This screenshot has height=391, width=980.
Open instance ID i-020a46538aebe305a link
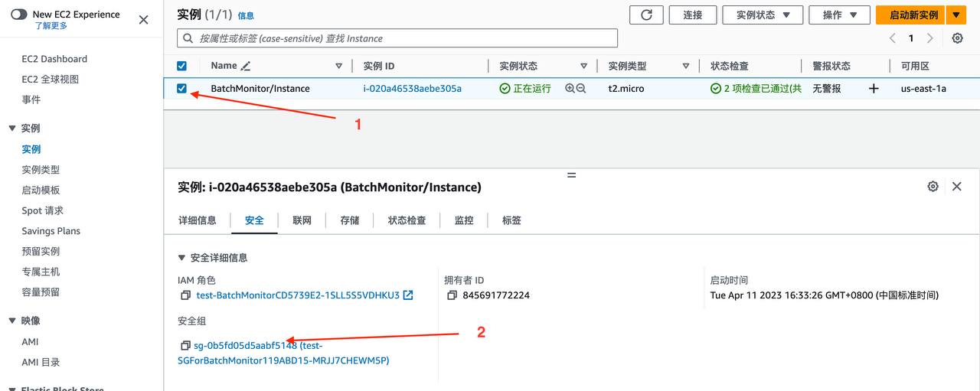(x=412, y=89)
